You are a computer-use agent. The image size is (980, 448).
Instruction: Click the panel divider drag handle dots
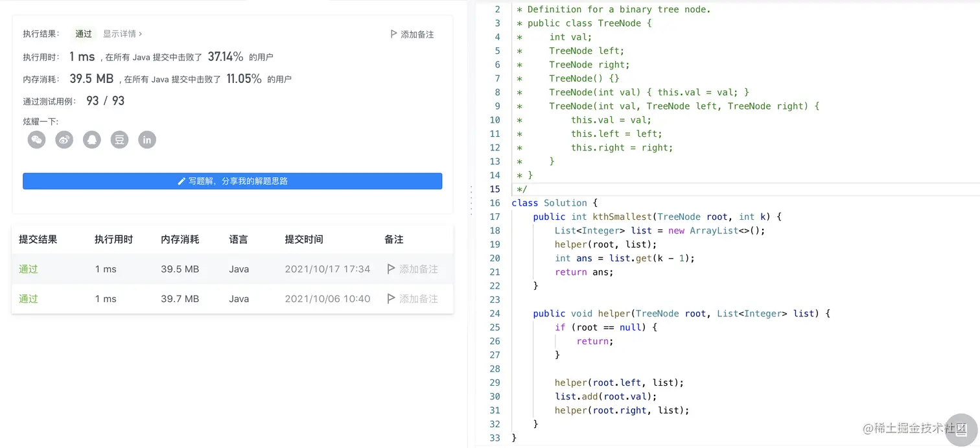[x=471, y=200]
